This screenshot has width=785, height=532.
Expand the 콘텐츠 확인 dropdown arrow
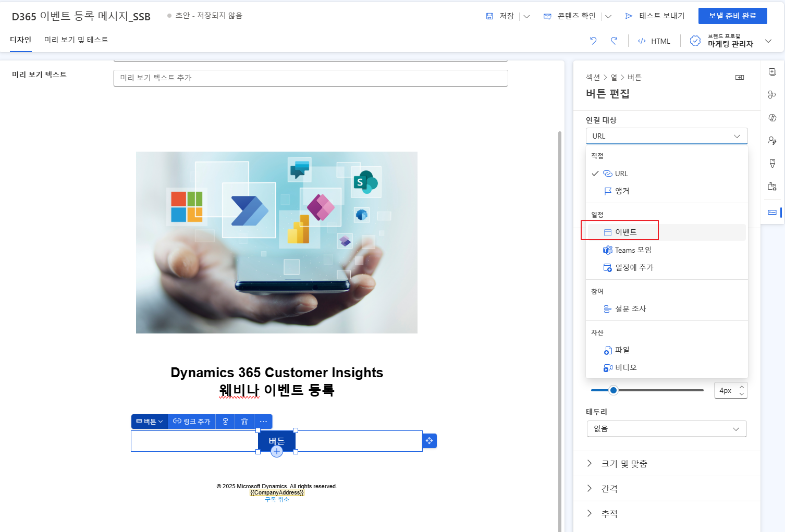tap(608, 16)
